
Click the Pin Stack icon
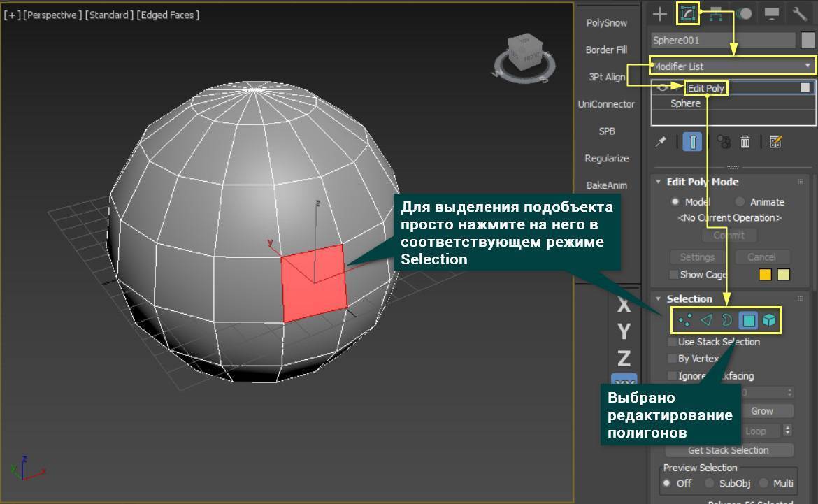(661, 142)
